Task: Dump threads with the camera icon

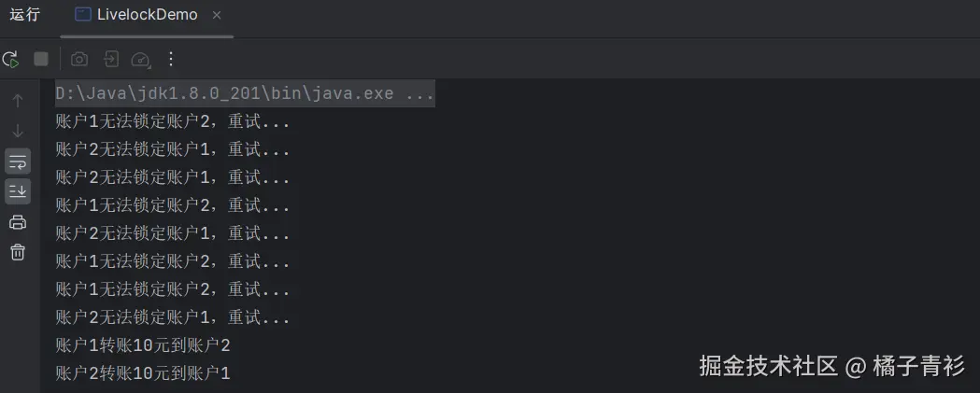Action: (79, 59)
